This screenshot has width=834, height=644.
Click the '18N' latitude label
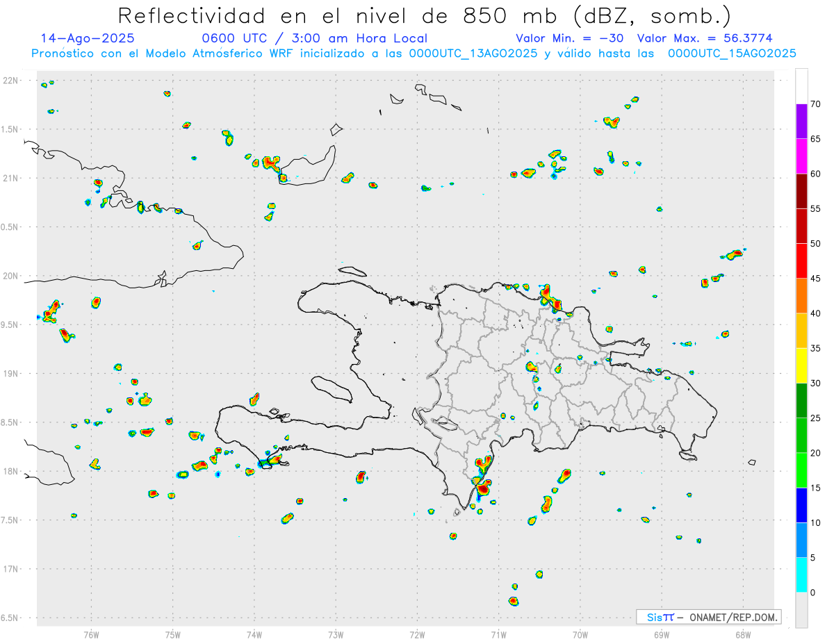(12, 471)
